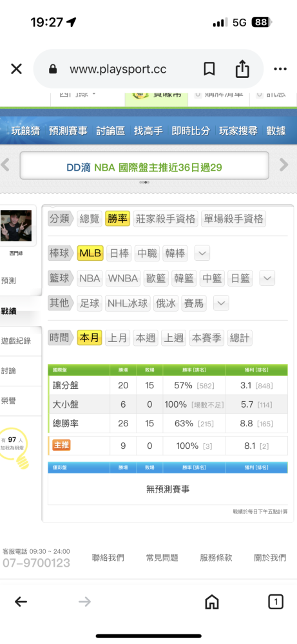Select the 莊家殺手資格 filter
Image resolution: width=297 pixels, height=644 pixels.
pos(166,219)
